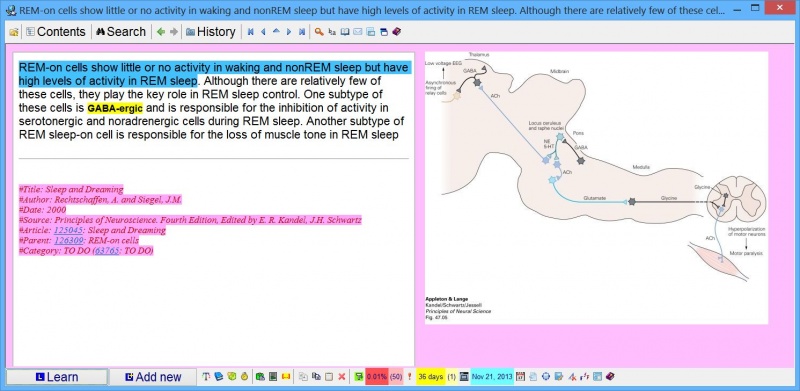
Task: Click the '#Title: Sleep and Dreaming' reference line
Action: [71, 189]
